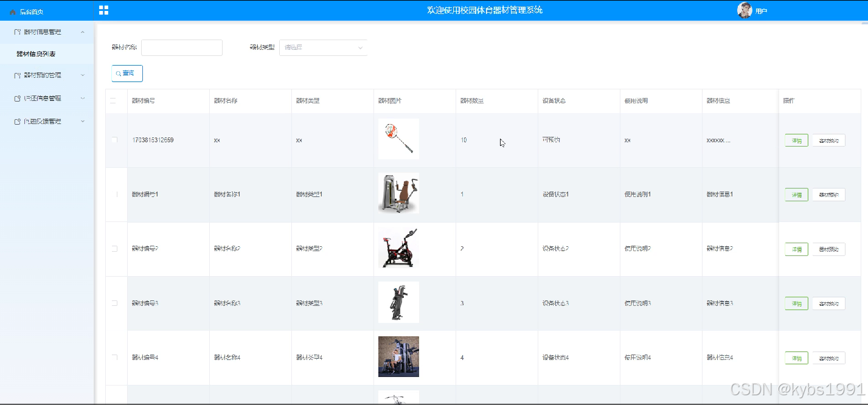Expand the 器材预约管理 sidebar menu
This screenshot has width=868, height=405.
(47, 75)
